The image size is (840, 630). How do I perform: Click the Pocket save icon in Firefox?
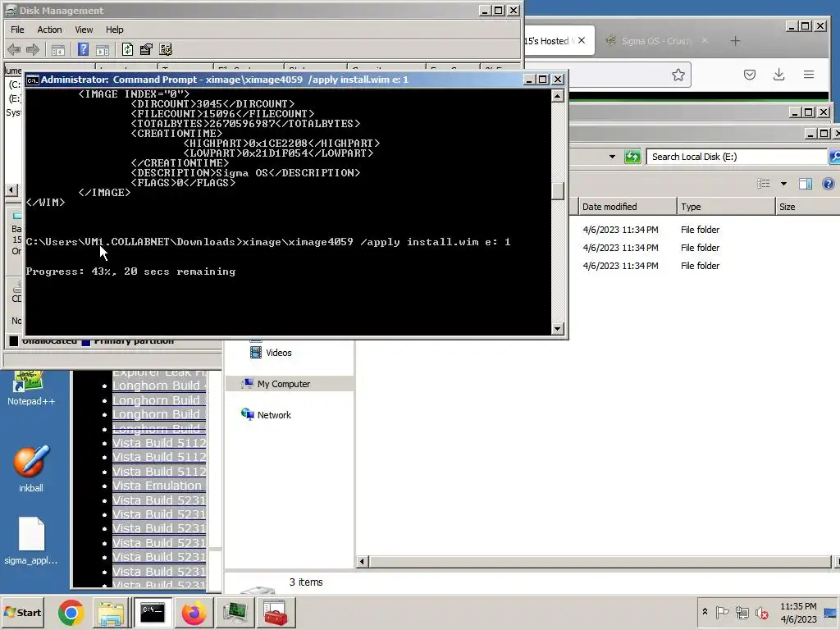pyautogui.click(x=750, y=75)
